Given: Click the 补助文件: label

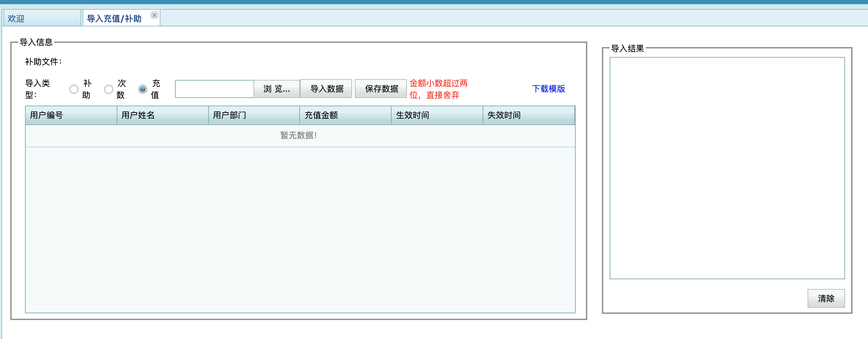Looking at the screenshot, I should point(43,62).
